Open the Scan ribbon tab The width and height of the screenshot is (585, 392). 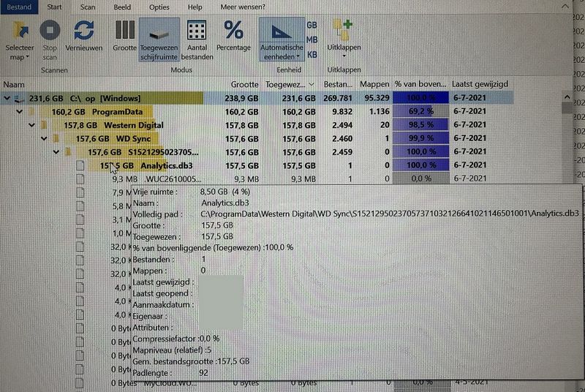click(88, 7)
